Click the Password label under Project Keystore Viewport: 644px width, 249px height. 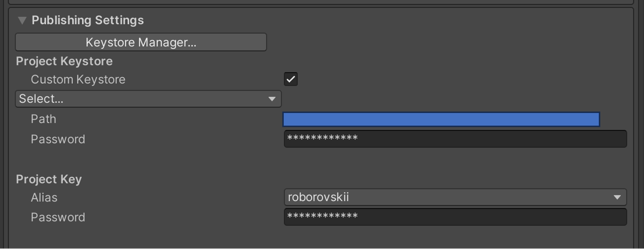coord(58,139)
